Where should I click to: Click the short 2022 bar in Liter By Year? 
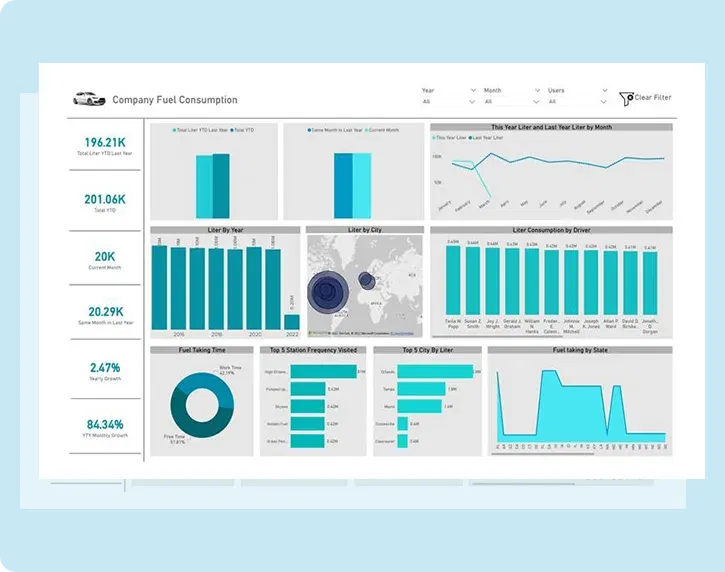292,321
